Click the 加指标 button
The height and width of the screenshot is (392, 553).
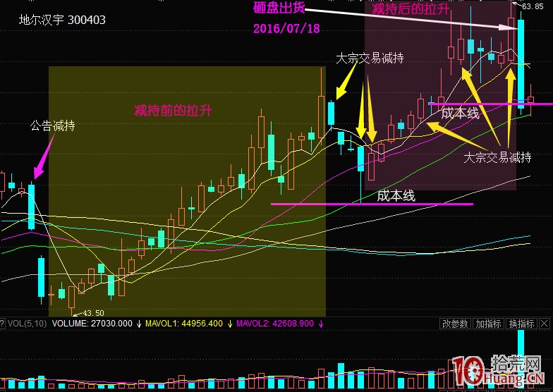pos(488,324)
